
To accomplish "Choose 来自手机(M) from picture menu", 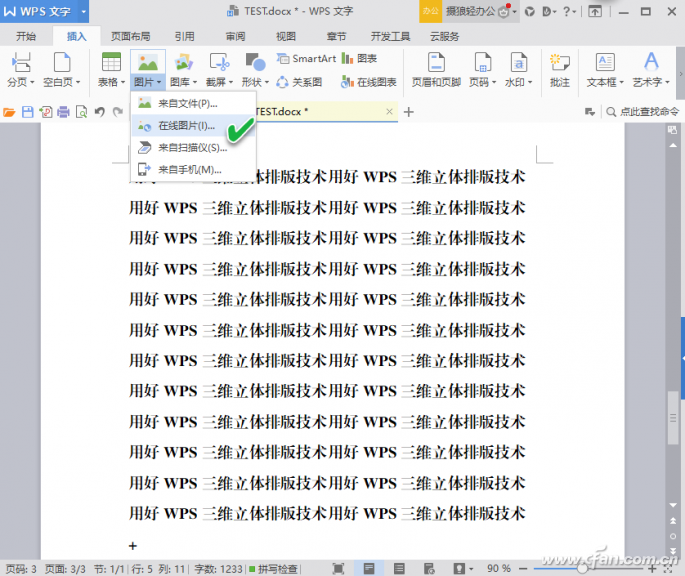I will (193, 170).
